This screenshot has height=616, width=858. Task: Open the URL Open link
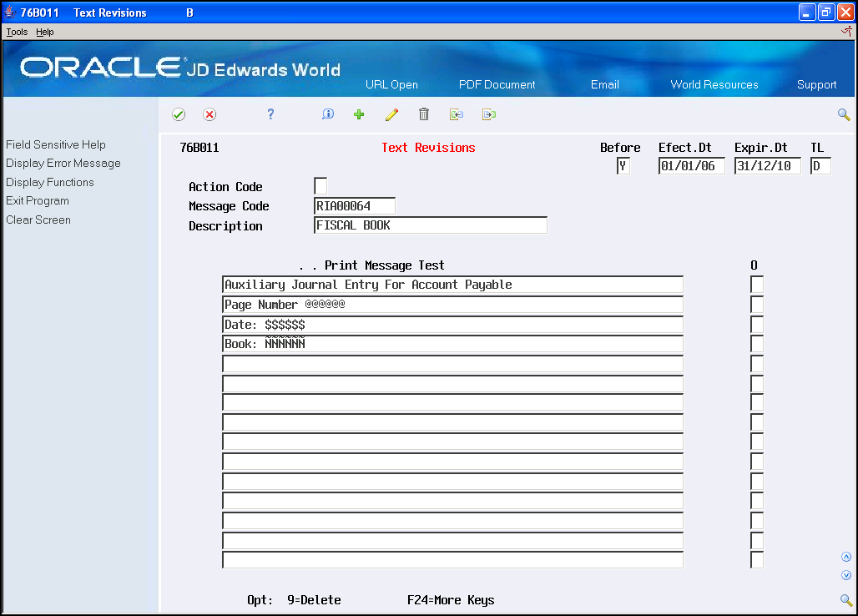click(x=391, y=84)
